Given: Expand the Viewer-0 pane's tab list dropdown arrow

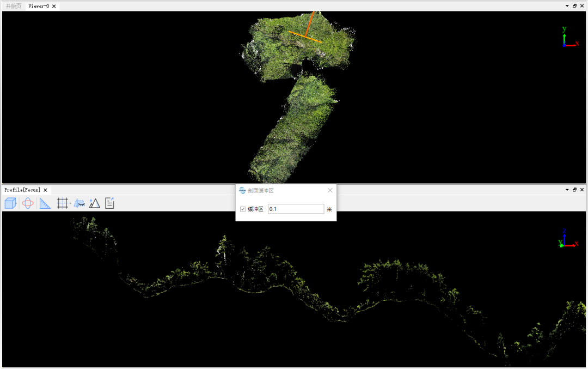Looking at the screenshot, I should tap(567, 6).
